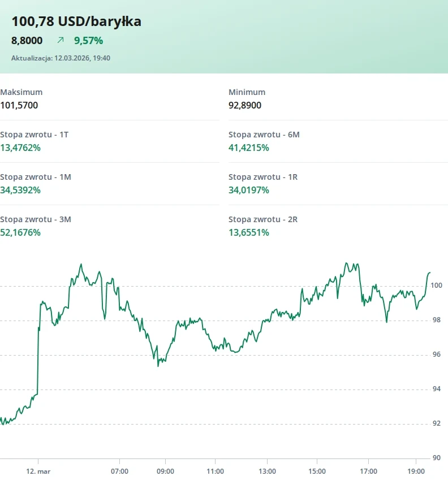This screenshot has height=489, width=448.
Task: Click the 100 price level axis label
Action: click(436, 285)
